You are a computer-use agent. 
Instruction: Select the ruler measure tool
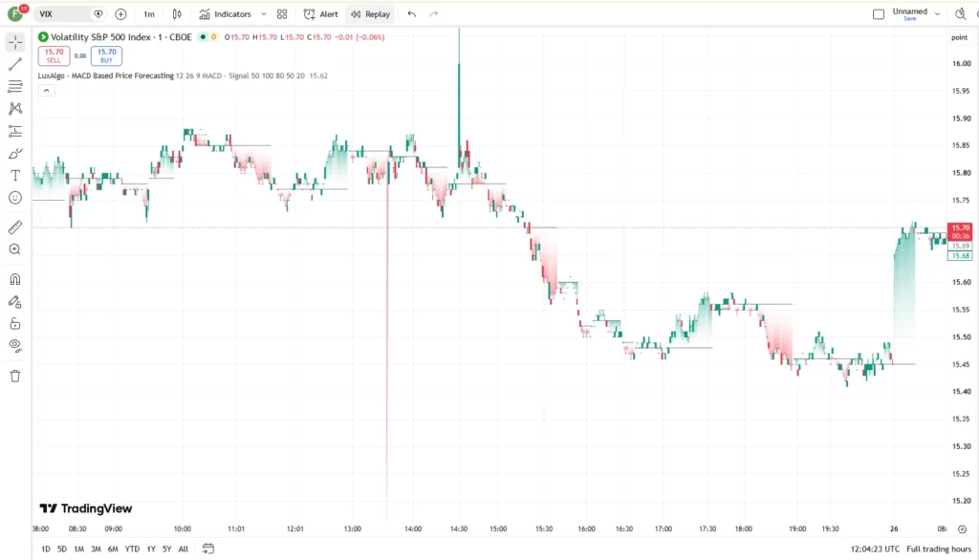pyautogui.click(x=15, y=227)
